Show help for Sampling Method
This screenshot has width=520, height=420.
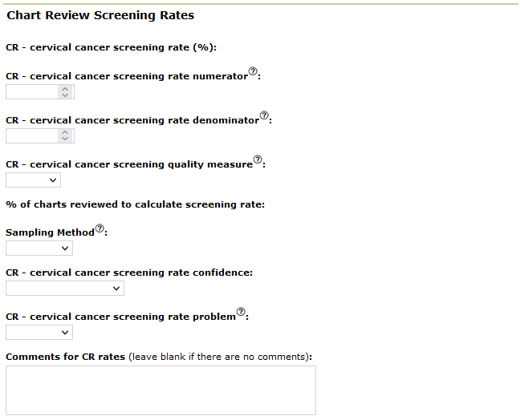[100, 228]
